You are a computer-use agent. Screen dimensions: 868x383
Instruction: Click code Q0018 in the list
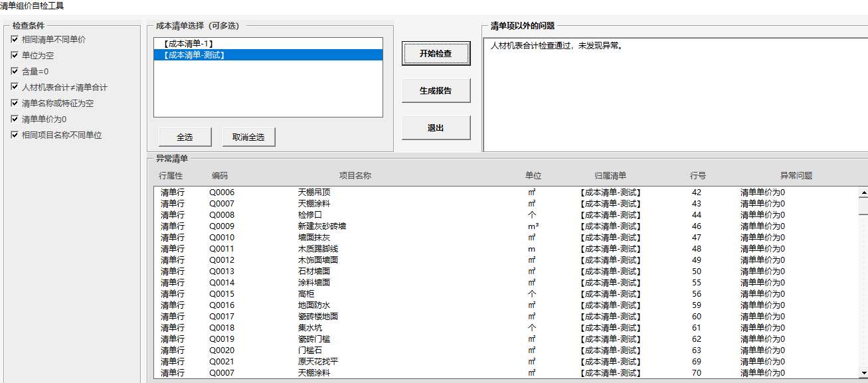point(222,328)
